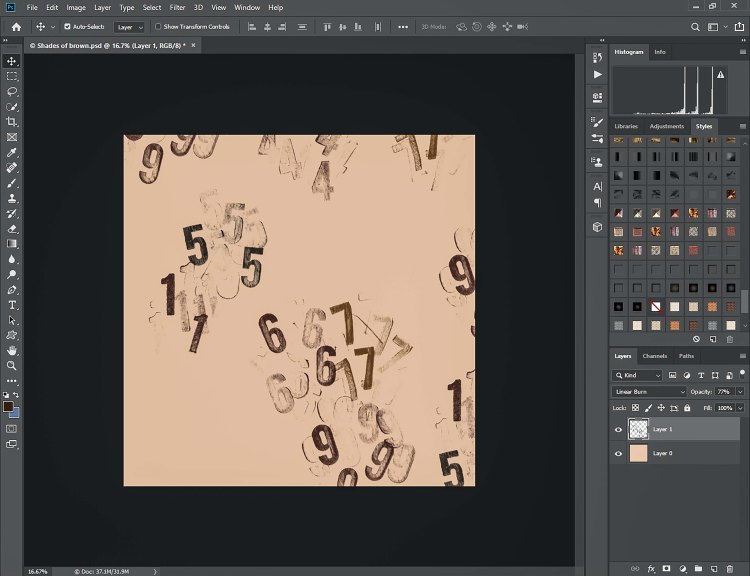This screenshot has width=750, height=576.
Task: Switch to the Libraries tab
Action: (x=626, y=126)
